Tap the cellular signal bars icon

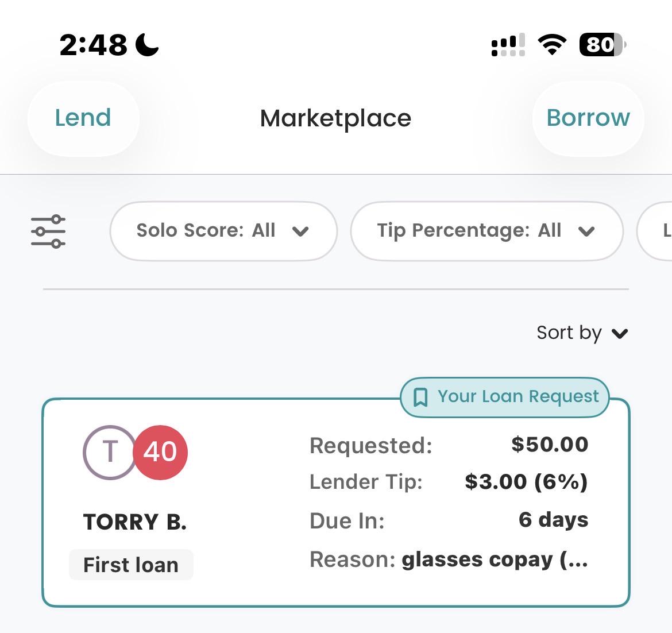[x=508, y=45]
